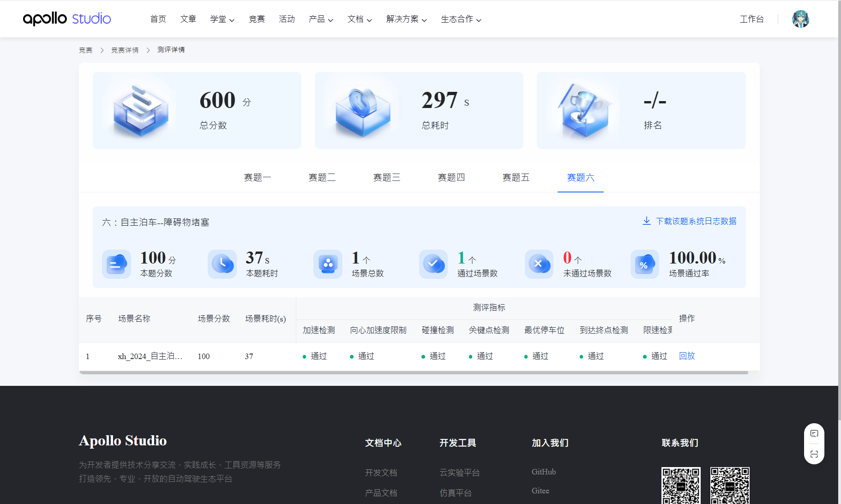Open 工作台 workspace link
The height and width of the screenshot is (504, 841).
pyautogui.click(x=751, y=19)
